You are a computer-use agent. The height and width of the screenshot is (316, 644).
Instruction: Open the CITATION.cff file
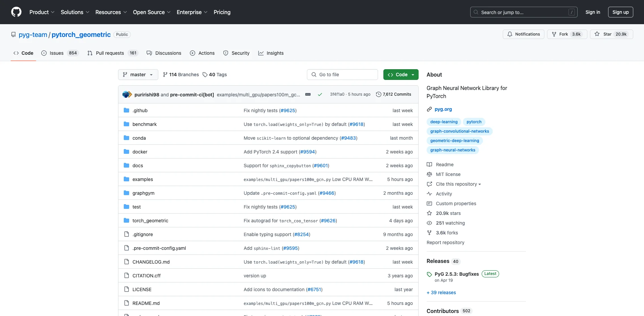[x=147, y=276]
